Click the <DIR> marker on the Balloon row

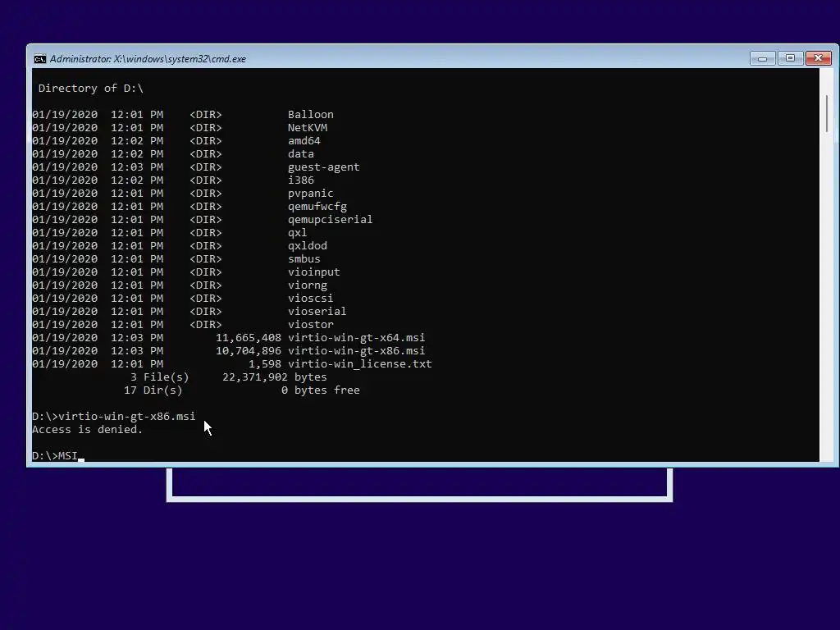[206, 115]
